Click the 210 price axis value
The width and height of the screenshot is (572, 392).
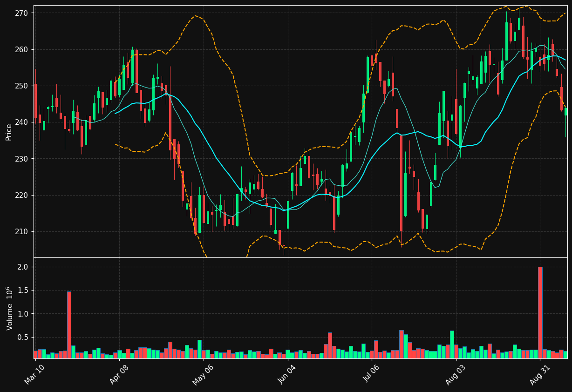point(22,231)
